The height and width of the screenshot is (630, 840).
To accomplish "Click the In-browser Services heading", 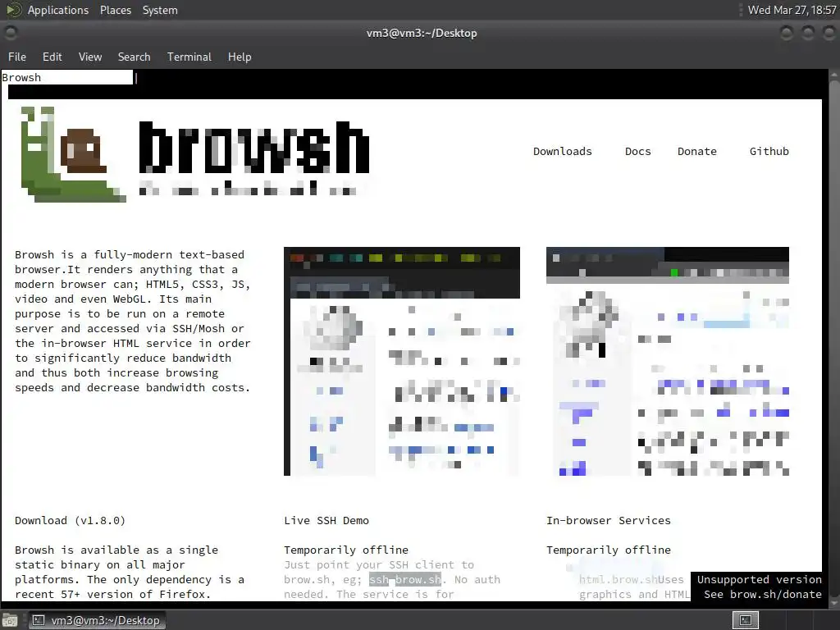I will click(x=609, y=520).
